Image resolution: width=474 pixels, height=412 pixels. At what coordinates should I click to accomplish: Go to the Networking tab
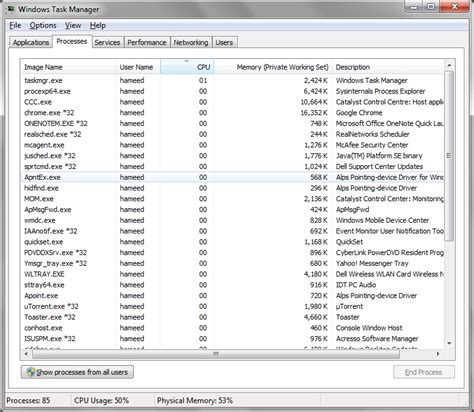point(191,42)
